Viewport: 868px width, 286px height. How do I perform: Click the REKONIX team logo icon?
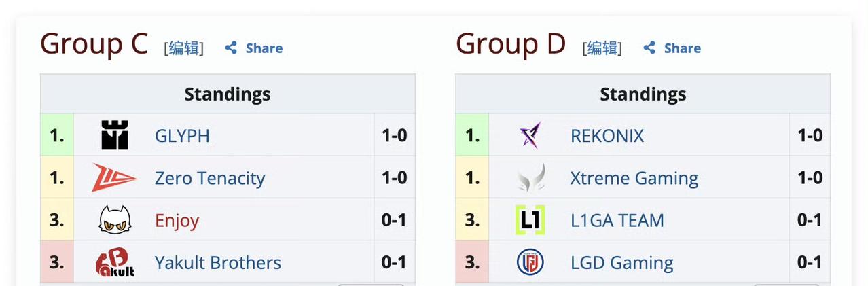pyautogui.click(x=530, y=135)
